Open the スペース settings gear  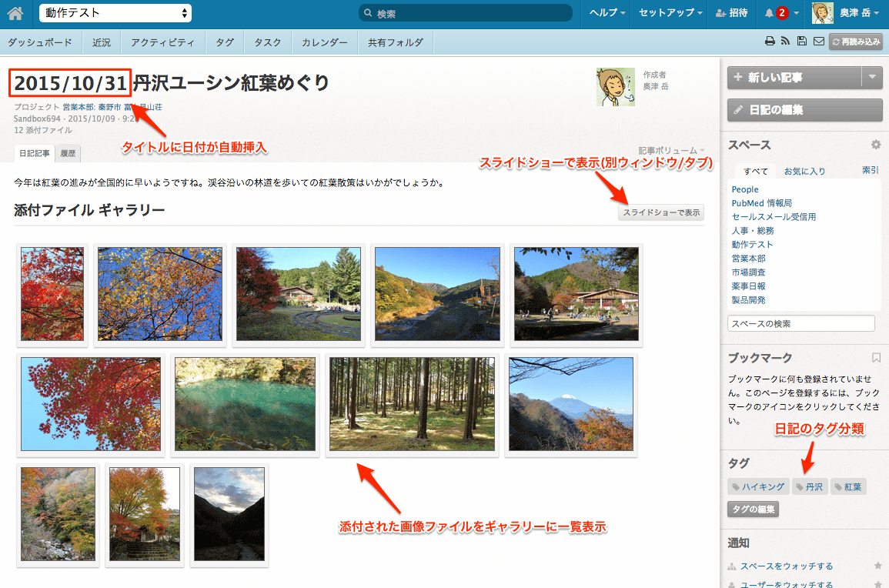(876, 145)
